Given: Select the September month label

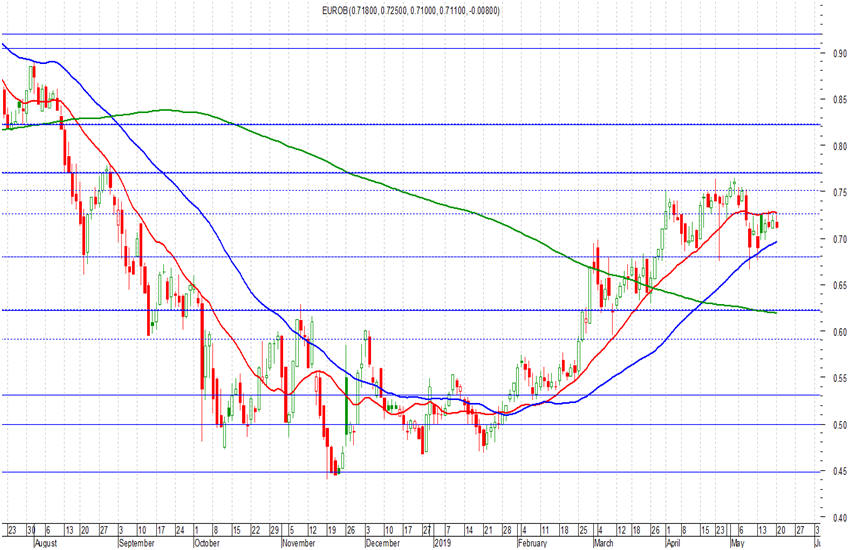Looking at the screenshot, I should coord(136,543).
